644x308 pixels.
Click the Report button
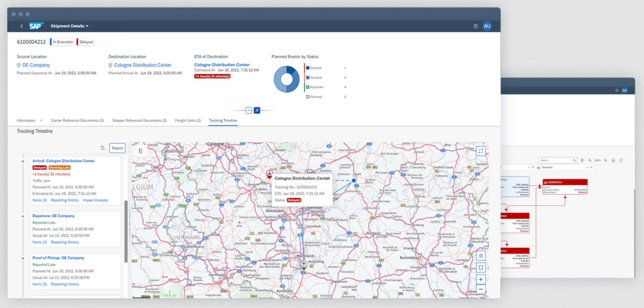[117, 148]
